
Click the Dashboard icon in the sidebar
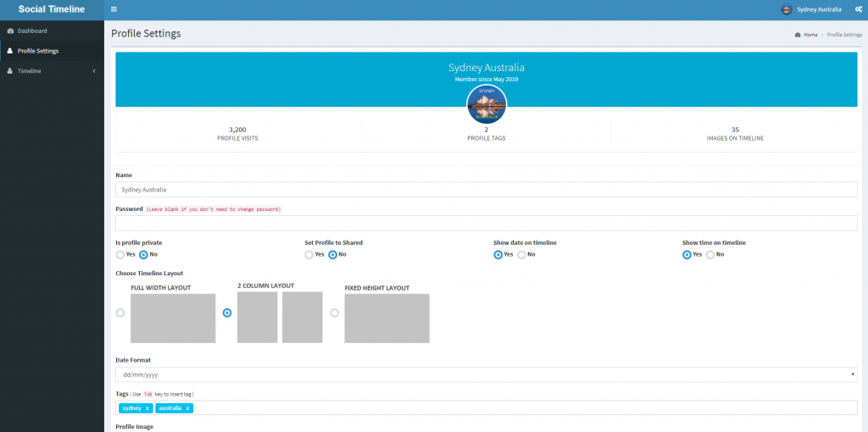tap(10, 31)
